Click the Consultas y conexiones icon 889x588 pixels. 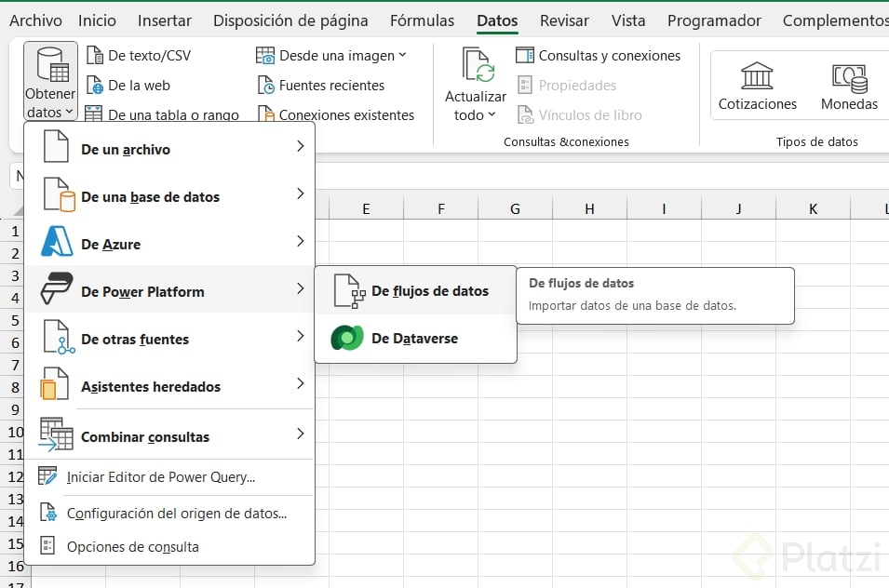(525, 56)
